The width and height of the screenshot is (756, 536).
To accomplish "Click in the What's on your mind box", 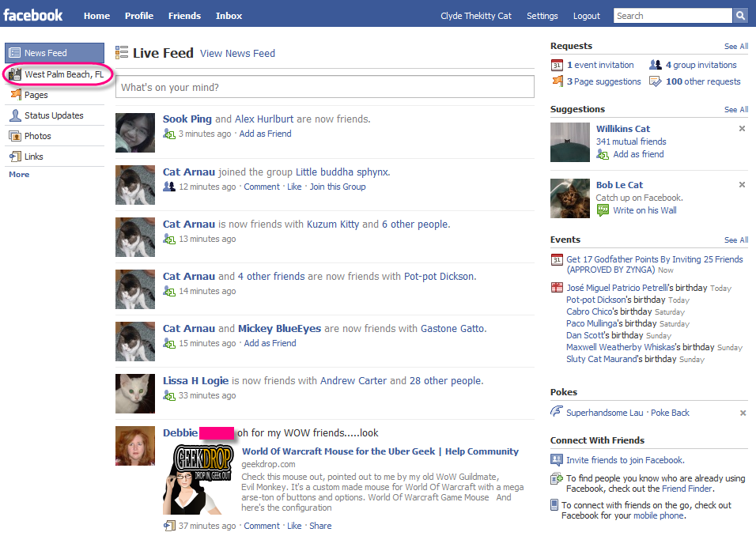I will 325,87.
